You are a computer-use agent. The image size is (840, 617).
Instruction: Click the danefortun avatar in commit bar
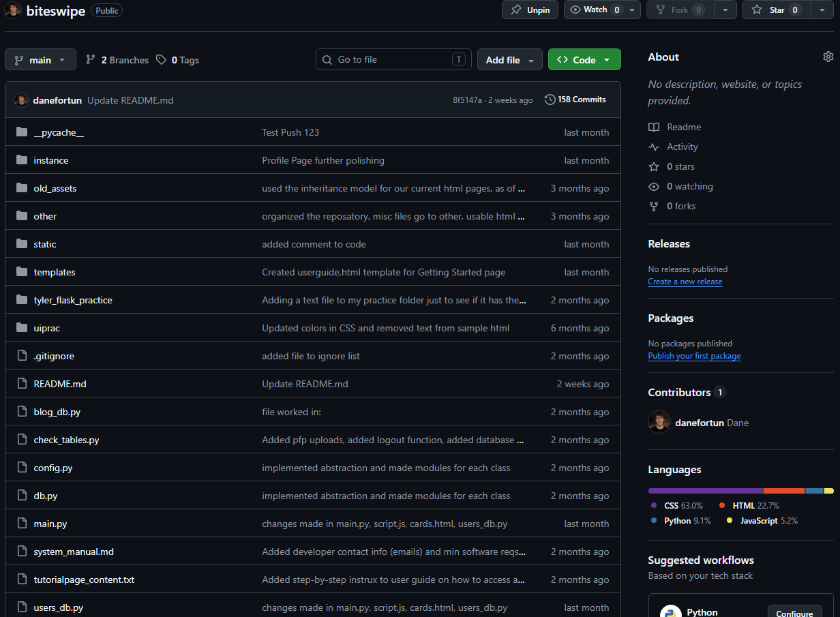pyautogui.click(x=21, y=100)
